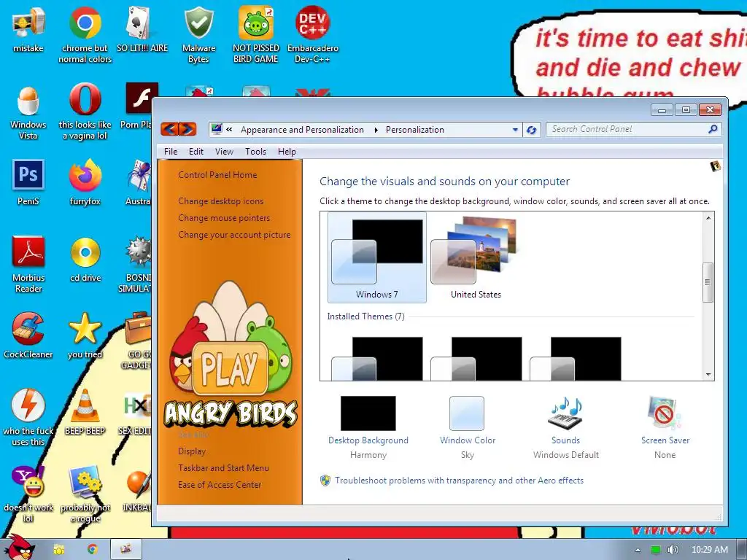This screenshot has width=747, height=560.
Task: Open the Screen Saver icon
Action: [665, 413]
